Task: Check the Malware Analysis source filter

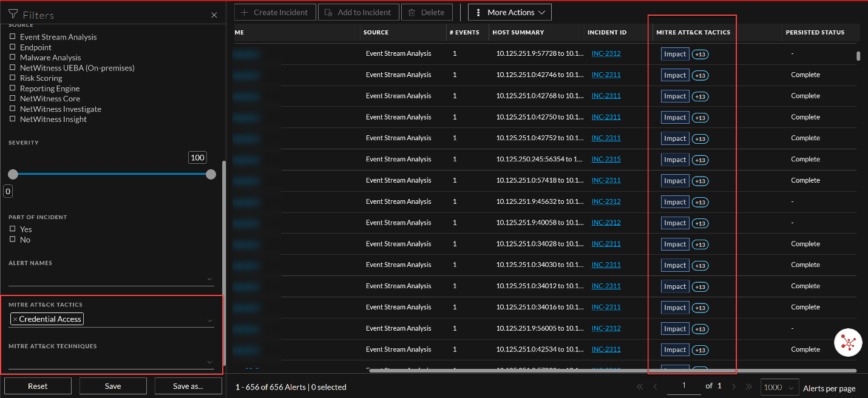Action: pos(12,57)
